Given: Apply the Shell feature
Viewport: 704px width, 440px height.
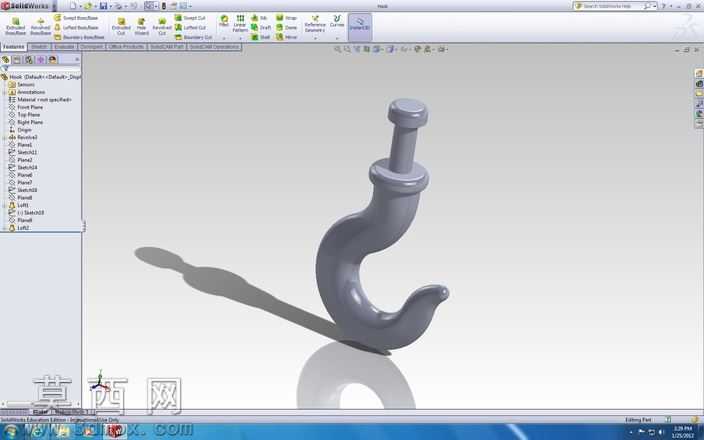Looking at the screenshot, I should (260, 37).
